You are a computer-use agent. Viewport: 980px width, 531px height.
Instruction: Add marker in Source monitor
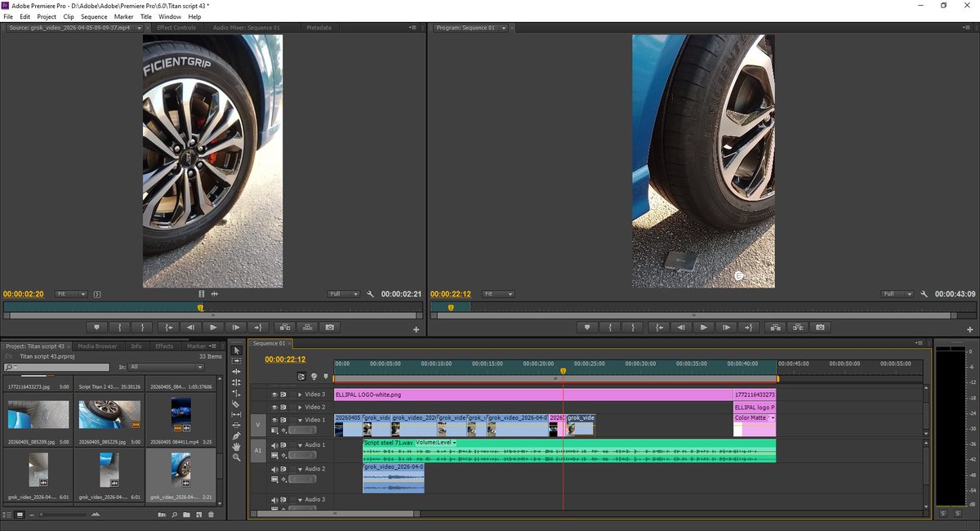click(x=96, y=327)
